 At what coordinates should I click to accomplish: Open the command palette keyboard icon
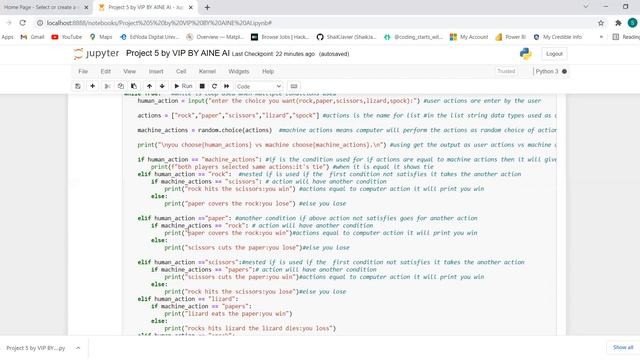tap(293, 86)
